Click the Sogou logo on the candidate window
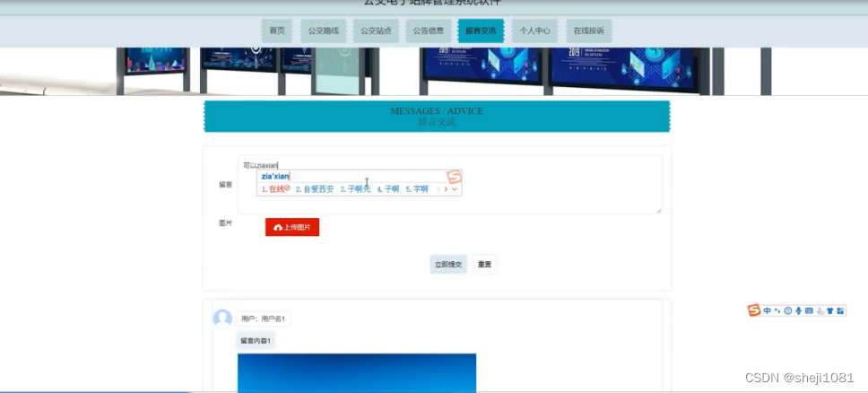 click(455, 178)
